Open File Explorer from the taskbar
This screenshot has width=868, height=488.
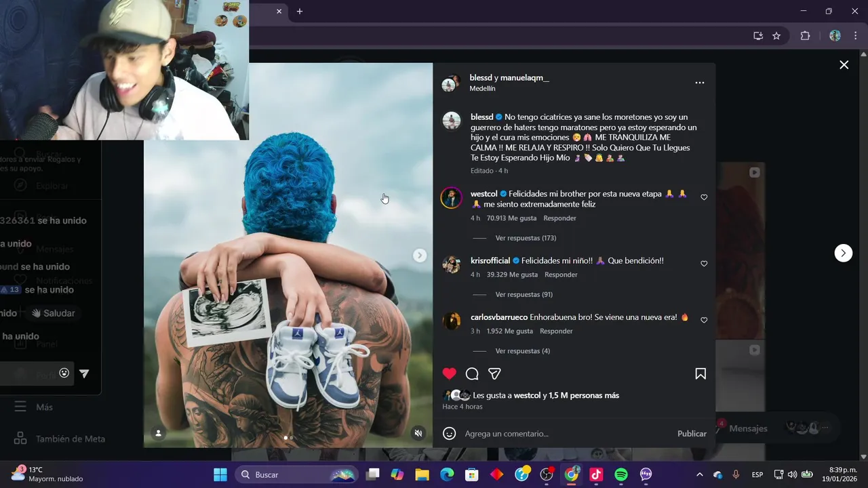pos(422,474)
